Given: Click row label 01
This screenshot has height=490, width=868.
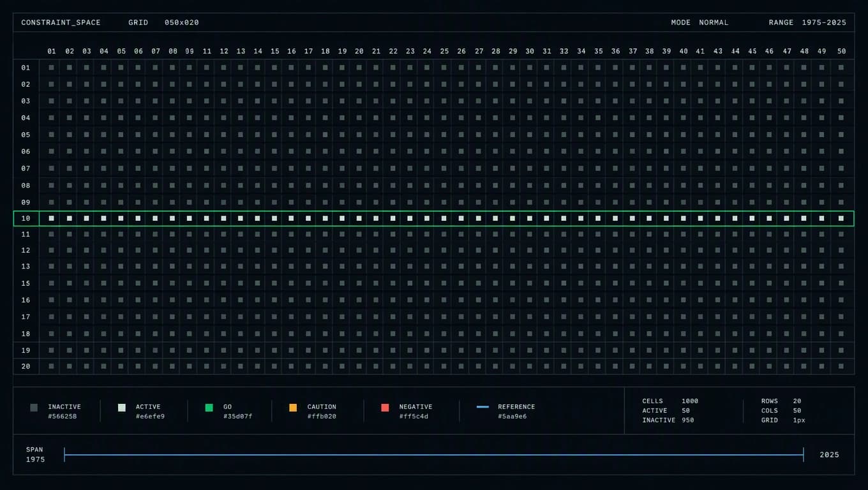Looking at the screenshot, I should [x=26, y=68].
